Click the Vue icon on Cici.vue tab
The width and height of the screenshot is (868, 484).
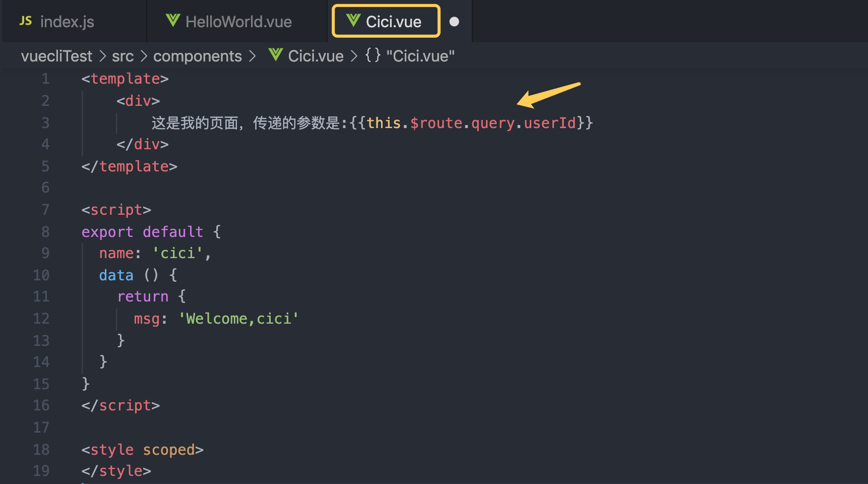pyautogui.click(x=353, y=21)
